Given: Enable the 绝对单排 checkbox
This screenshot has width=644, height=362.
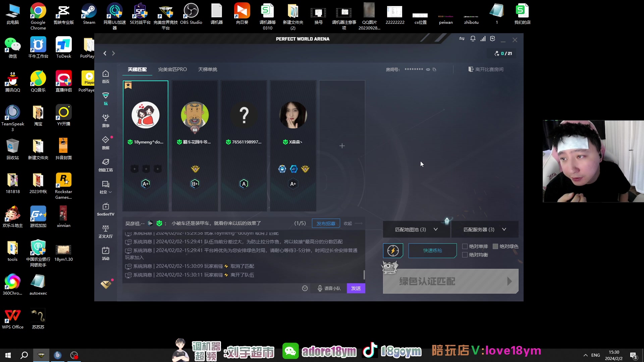Looking at the screenshot, I should pos(465,246).
